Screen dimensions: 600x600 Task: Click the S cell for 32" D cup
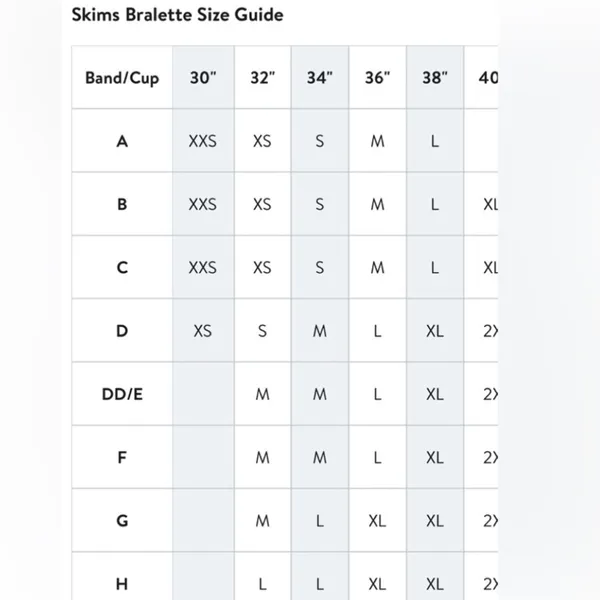262,331
